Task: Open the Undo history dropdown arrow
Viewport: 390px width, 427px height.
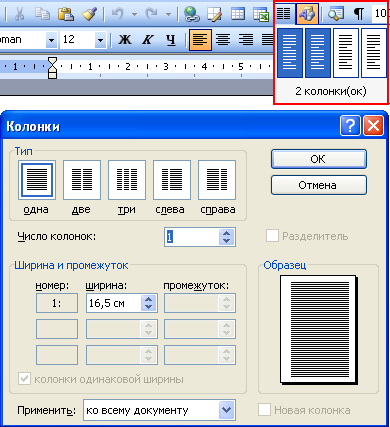Action: point(134,14)
